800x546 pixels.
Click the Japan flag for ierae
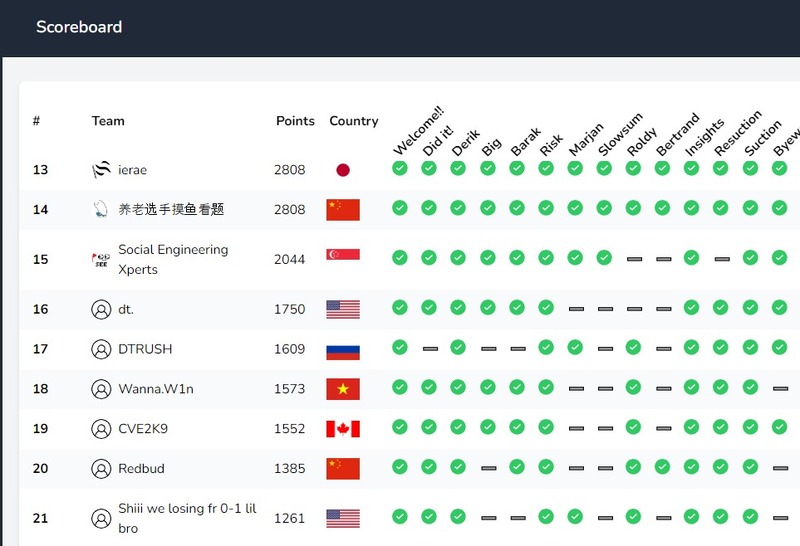343,170
